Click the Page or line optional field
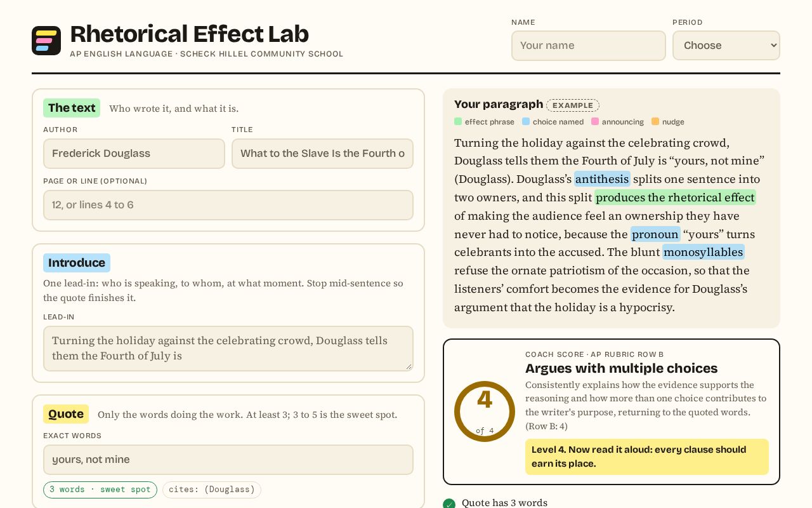Image resolution: width=812 pixels, height=508 pixels. (x=228, y=205)
